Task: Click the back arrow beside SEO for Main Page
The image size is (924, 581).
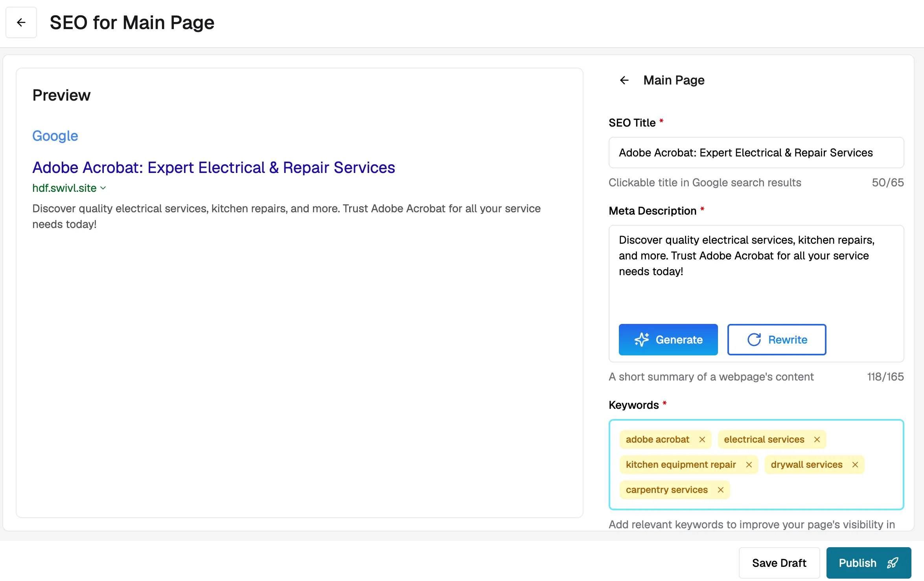Action: 21,22
